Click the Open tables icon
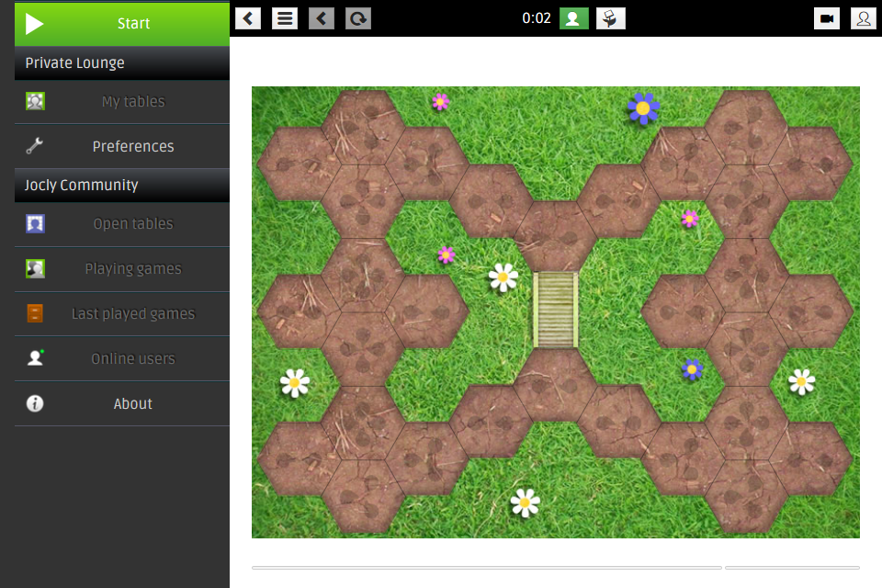 35,224
